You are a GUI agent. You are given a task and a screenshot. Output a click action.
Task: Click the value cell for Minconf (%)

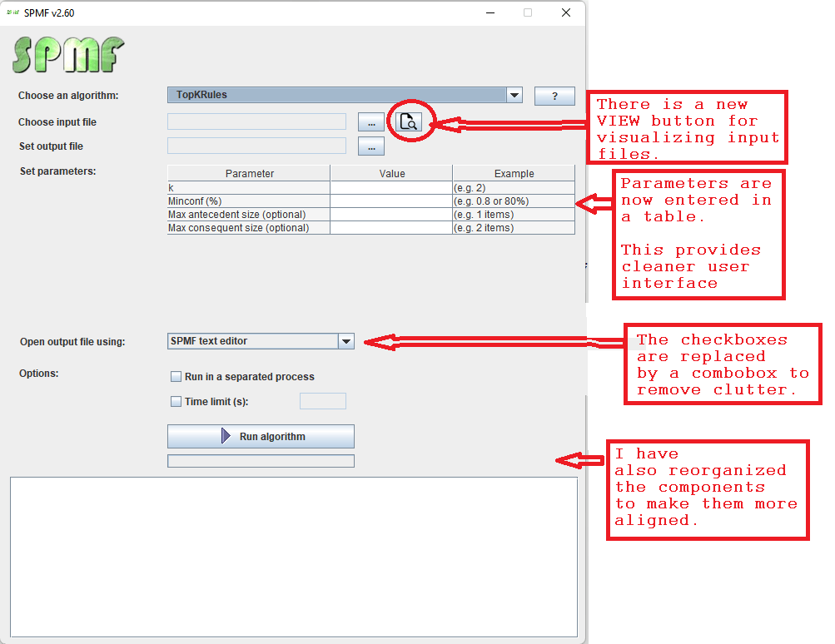(391, 201)
